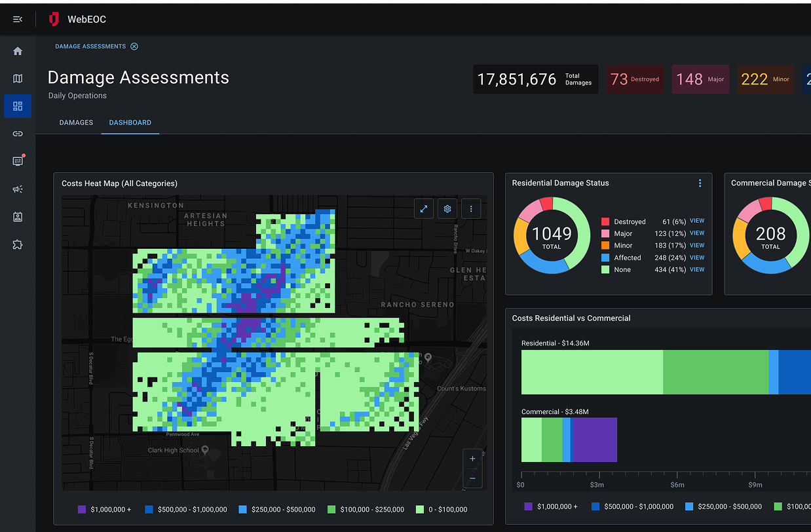Collapse the left navigation menu
The height and width of the screenshot is (532, 811).
point(18,20)
